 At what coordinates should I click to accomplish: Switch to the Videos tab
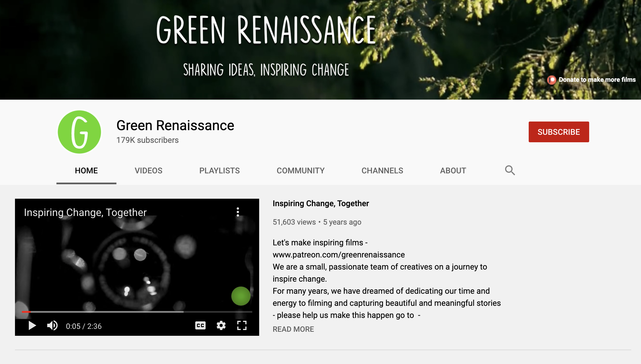pyautogui.click(x=149, y=171)
